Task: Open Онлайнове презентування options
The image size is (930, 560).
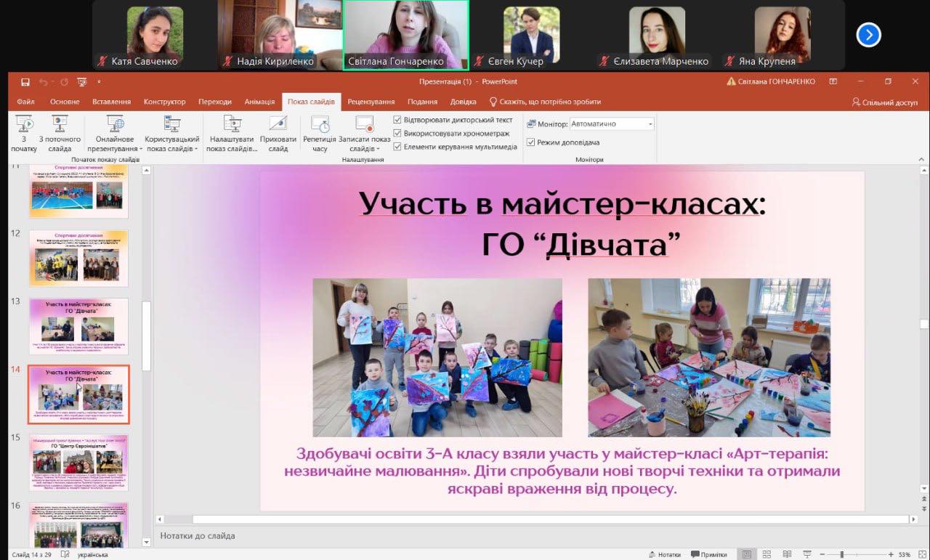Action: click(x=115, y=134)
